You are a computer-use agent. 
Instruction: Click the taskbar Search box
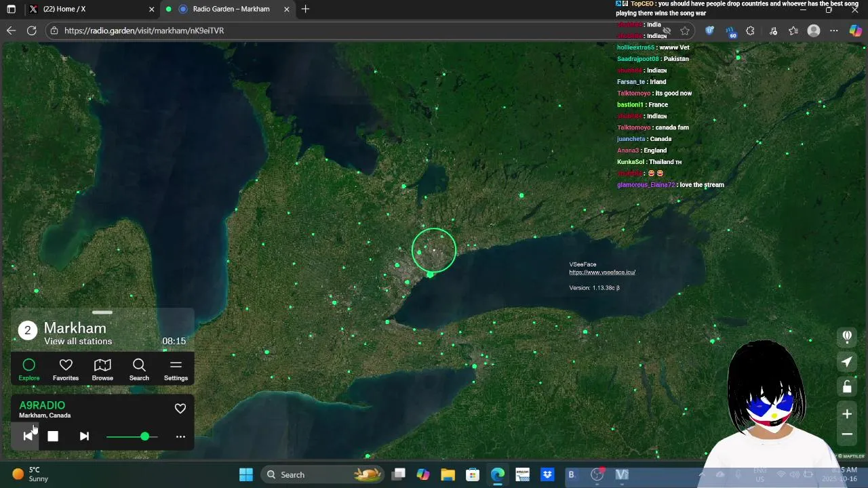[x=322, y=474]
